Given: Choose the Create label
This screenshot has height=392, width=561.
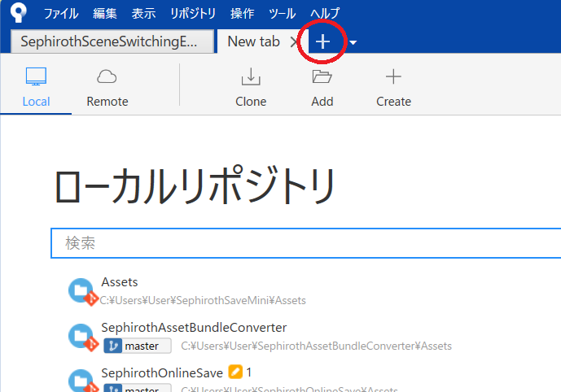Looking at the screenshot, I should coord(393,102).
